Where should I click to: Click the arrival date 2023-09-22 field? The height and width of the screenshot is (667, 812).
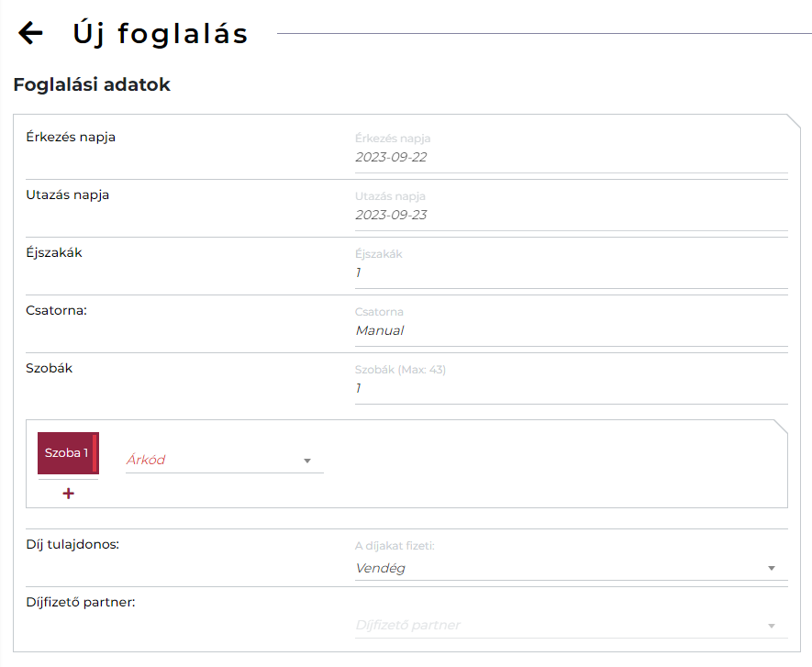[569, 157]
